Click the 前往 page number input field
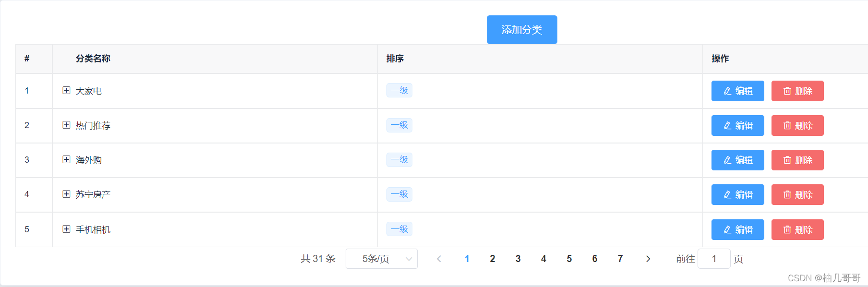868x287 pixels. pos(714,259)
